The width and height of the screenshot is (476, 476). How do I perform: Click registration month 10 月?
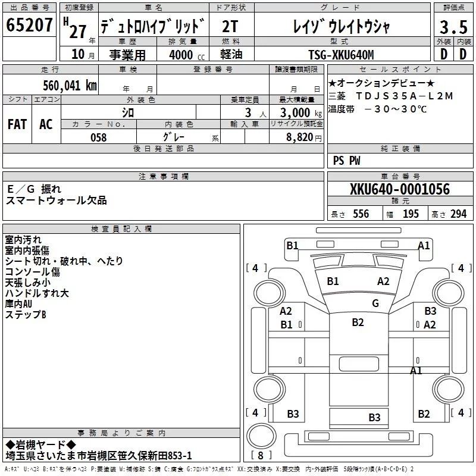click(x=83, y=54)
